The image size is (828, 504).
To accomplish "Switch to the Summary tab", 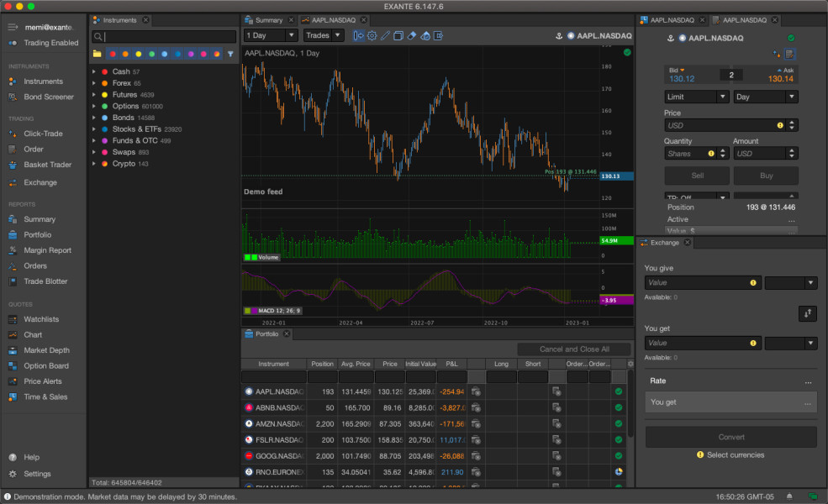I will click(269, 20).
